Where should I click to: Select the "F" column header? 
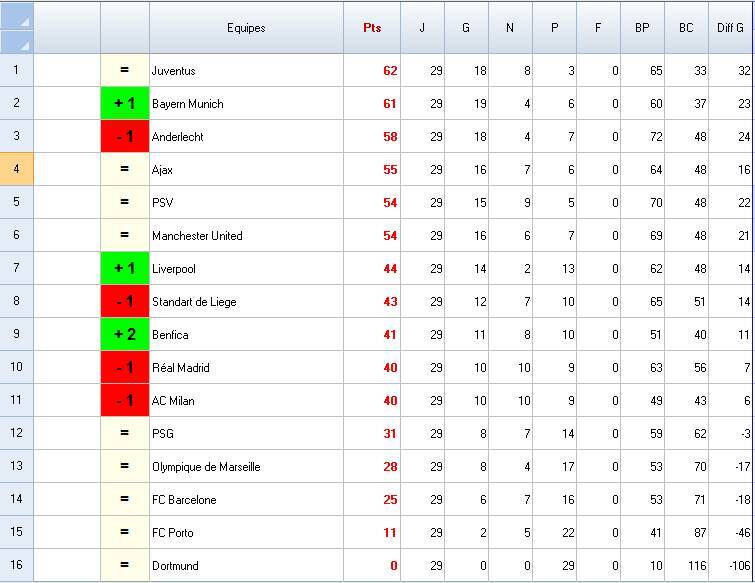coord(598,28)
